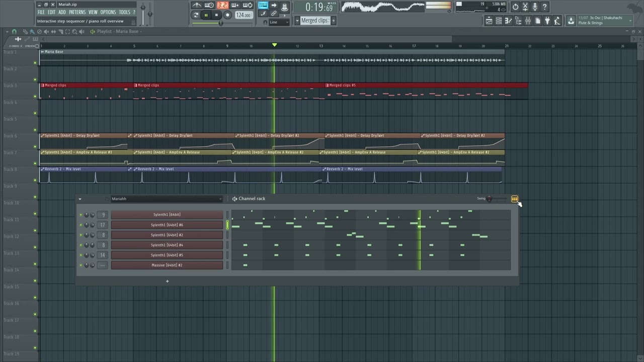Toggle the STRETCH checkbox
644x362 pixels.
point(37,46)
